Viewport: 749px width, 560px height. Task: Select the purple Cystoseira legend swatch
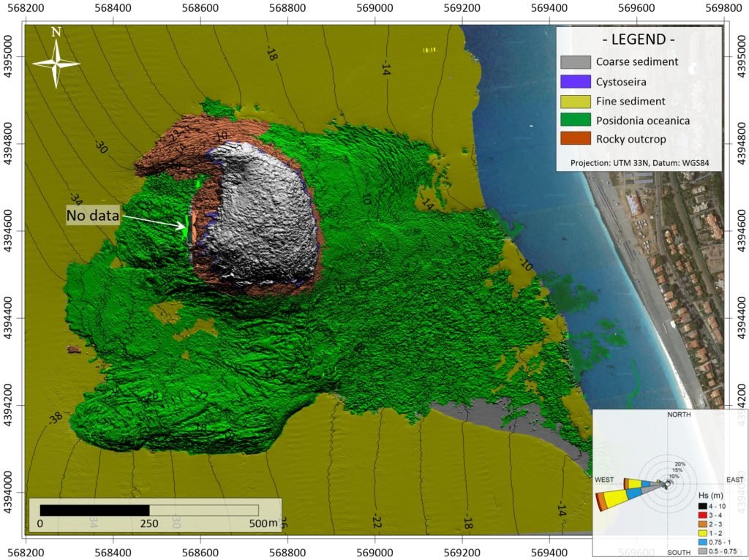coord(575,82)
